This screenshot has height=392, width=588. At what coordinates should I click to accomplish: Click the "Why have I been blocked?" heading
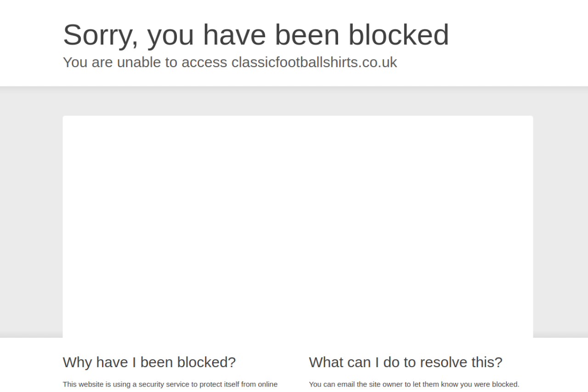(x=149, y=362)
